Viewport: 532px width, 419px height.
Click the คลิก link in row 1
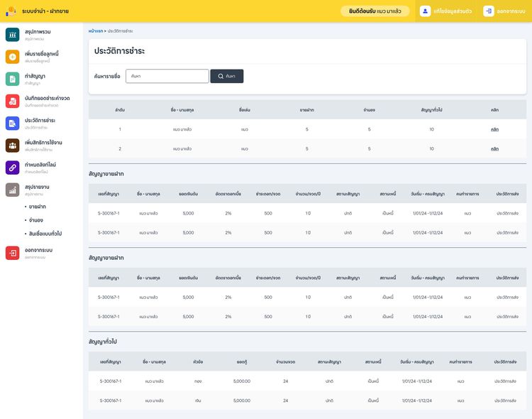tap(494, 129)
